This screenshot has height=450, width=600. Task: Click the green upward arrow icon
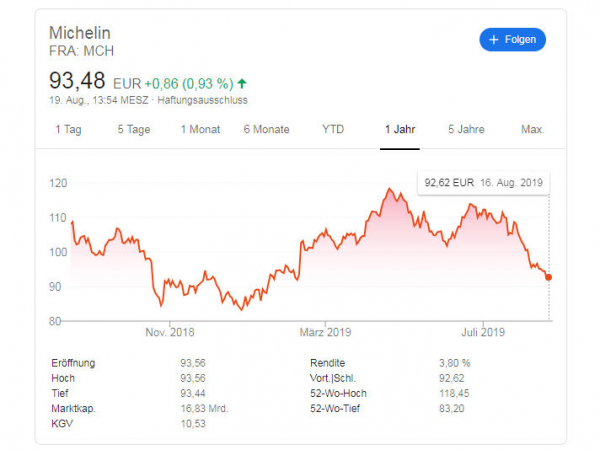(242, 83)
